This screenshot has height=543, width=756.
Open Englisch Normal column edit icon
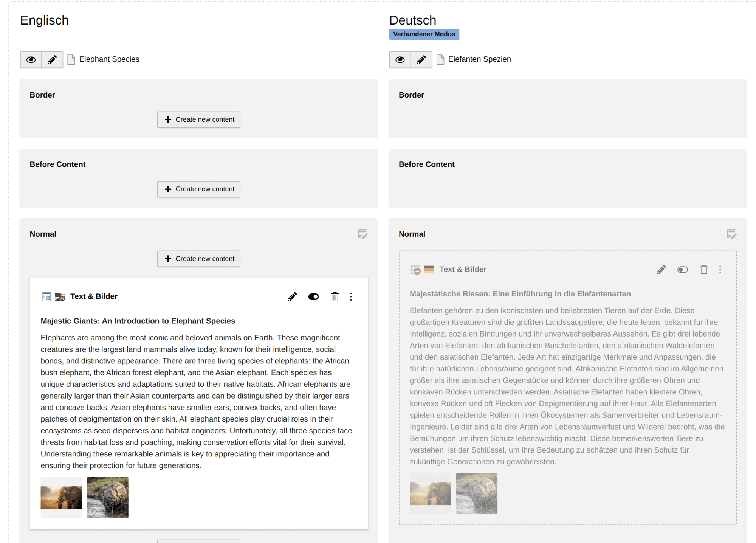[363, 234]
